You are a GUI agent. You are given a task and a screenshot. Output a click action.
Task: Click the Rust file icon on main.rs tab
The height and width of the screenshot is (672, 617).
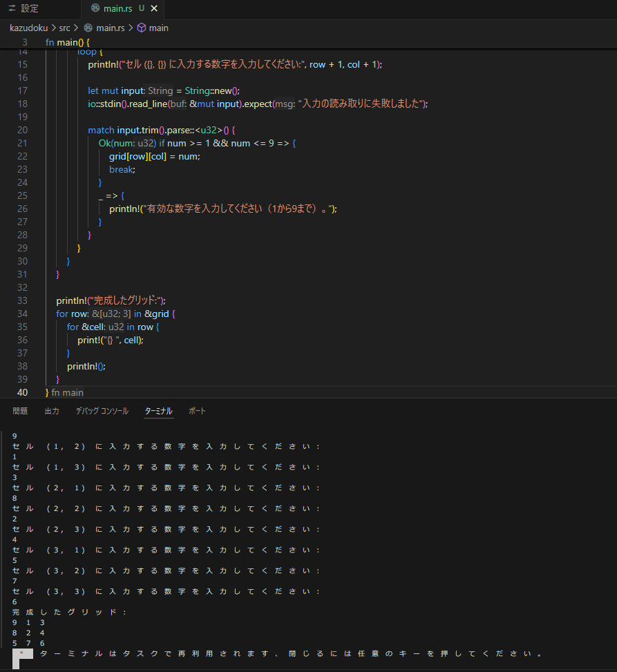[95, 8]
